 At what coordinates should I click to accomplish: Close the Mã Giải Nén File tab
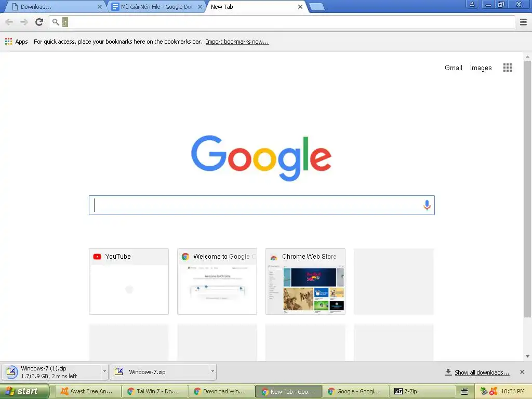pos(200,7)
